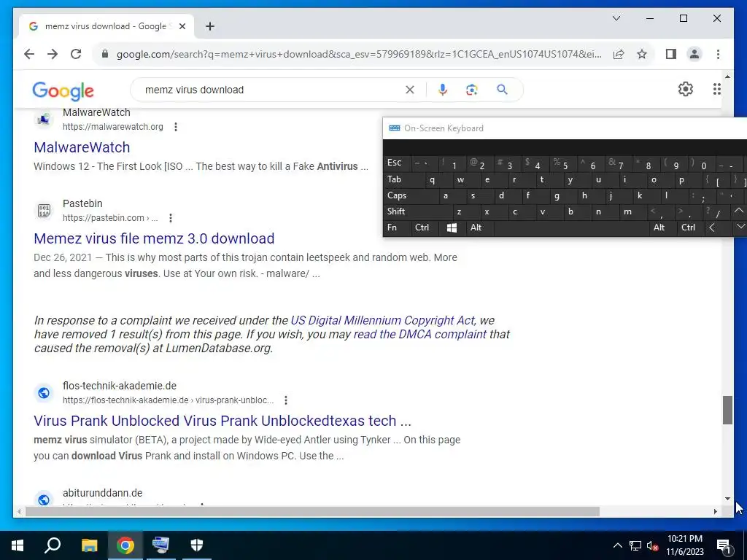Image resolution: width=747 pixels, height=560 pixels.
Task: Open Memez virus file memz 3.0 download
Action: [154, 238]
